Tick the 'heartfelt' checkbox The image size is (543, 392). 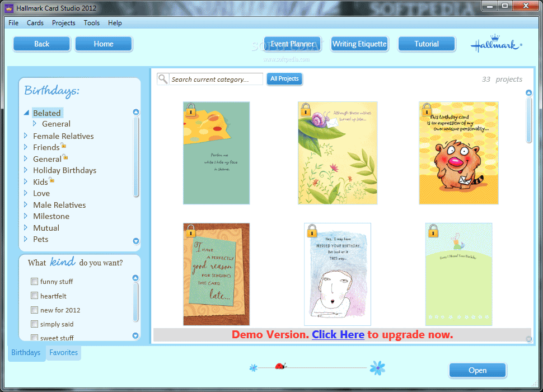(x=34, y=295)
